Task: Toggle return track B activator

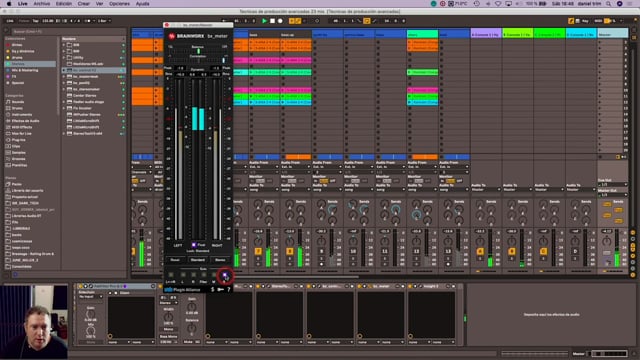Action: point(512,251)
